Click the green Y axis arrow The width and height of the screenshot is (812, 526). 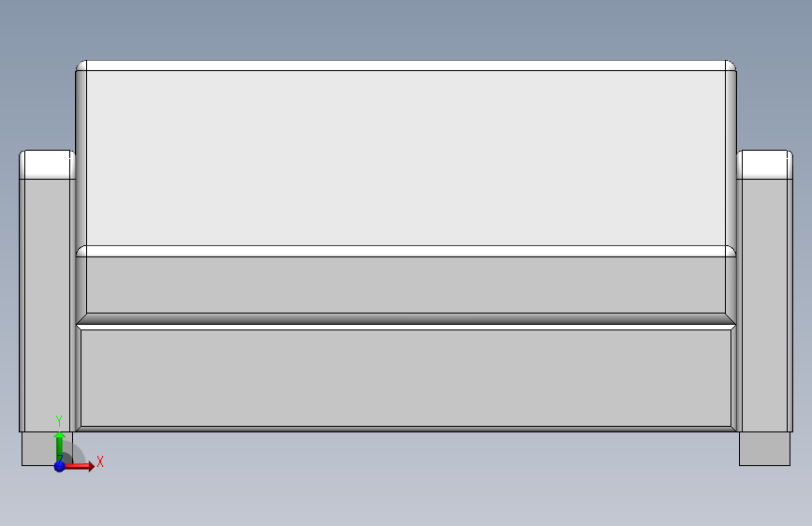click(x=60, y=446)
